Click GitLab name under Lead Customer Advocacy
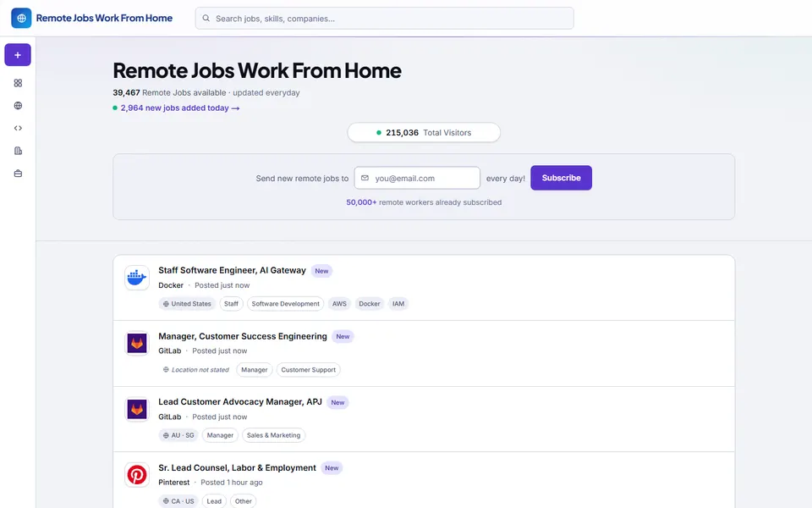The height and width of the screenshot is (508, 812). tap(170, 417)
